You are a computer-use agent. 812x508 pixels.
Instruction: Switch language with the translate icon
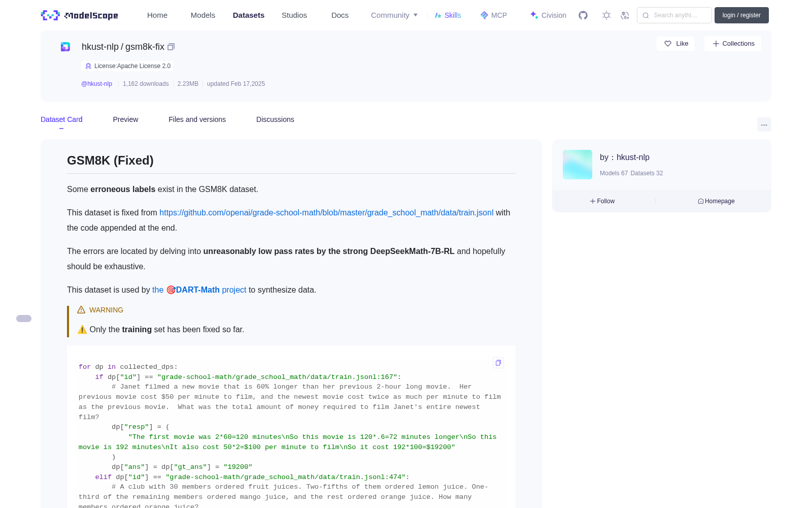tap(625, 15)
